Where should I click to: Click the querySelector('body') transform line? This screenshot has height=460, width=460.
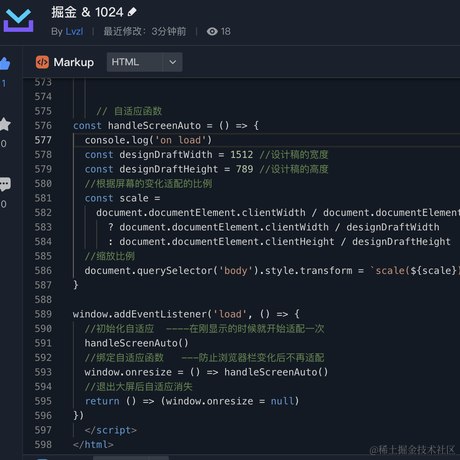coord(272,270)
